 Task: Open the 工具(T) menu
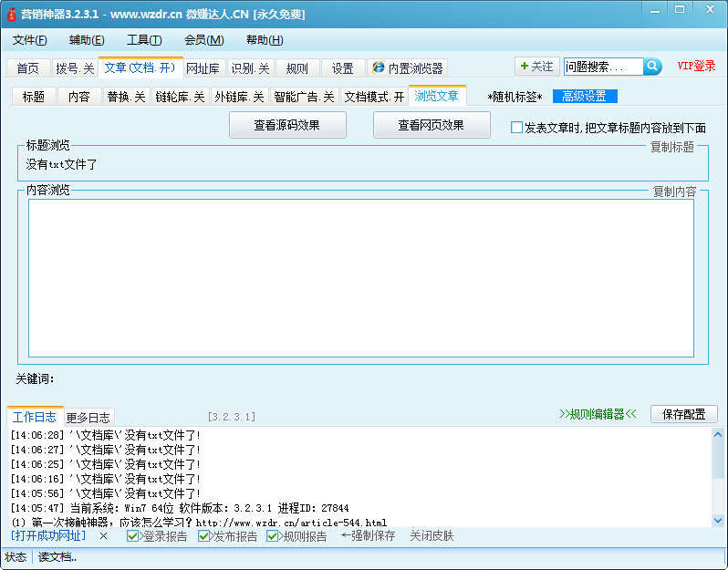pos(144,40)
